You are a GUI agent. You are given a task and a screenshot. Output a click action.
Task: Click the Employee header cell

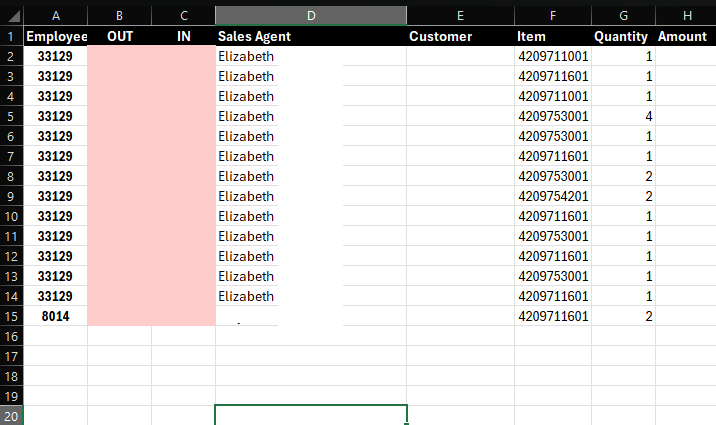(55, 36)
